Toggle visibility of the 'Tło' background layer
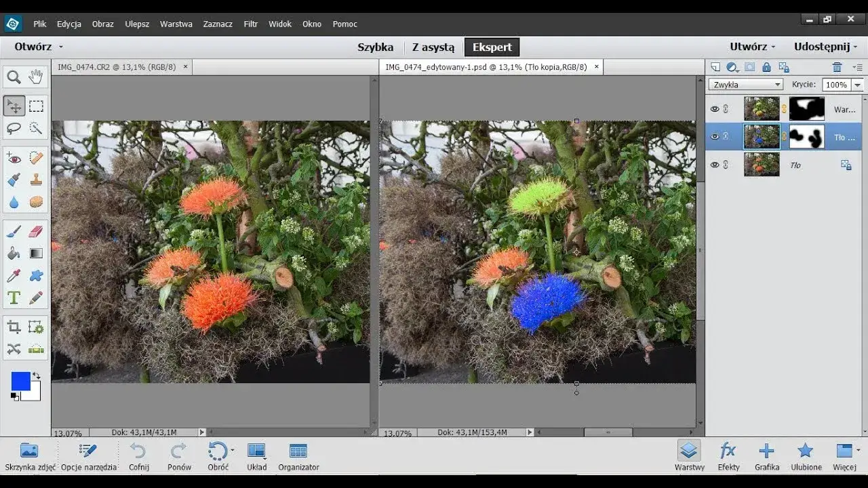This screenshot has height=488, width=868. pos(714,165)
